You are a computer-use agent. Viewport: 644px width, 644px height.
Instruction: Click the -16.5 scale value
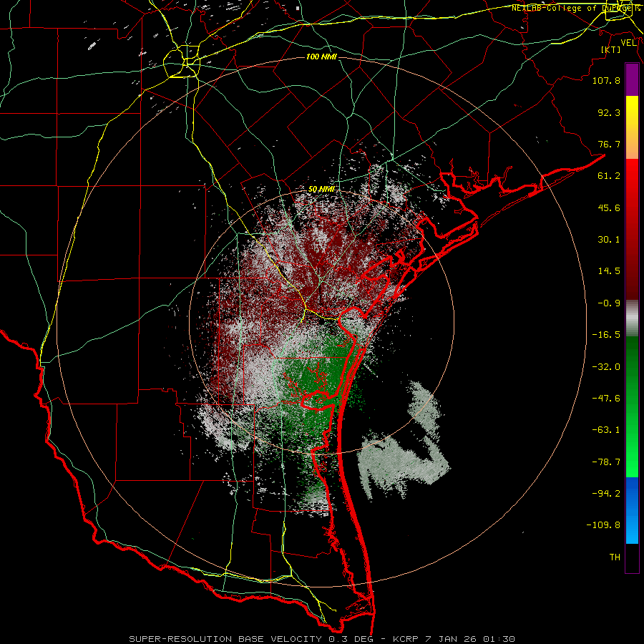coord(606,335)
